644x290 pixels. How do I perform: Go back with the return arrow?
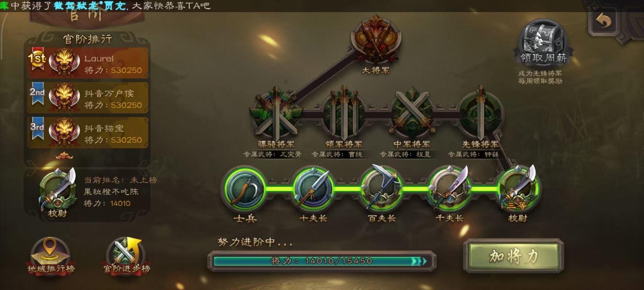[x=604, y=21]
